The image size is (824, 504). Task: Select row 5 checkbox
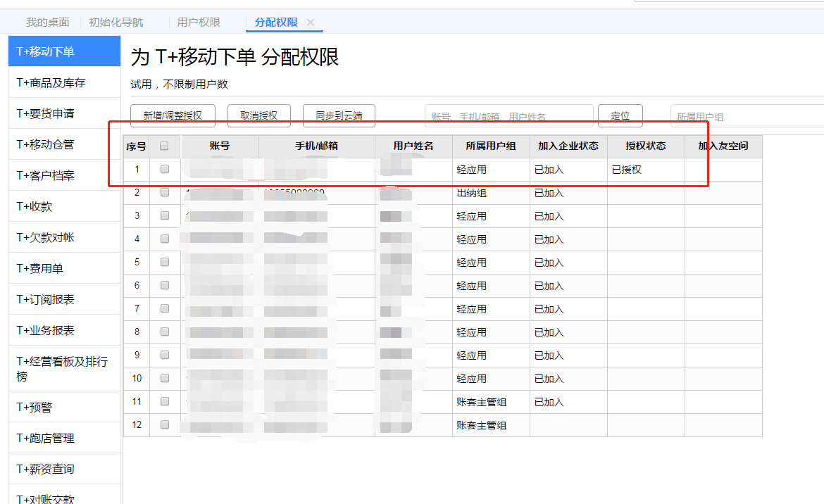165,262
